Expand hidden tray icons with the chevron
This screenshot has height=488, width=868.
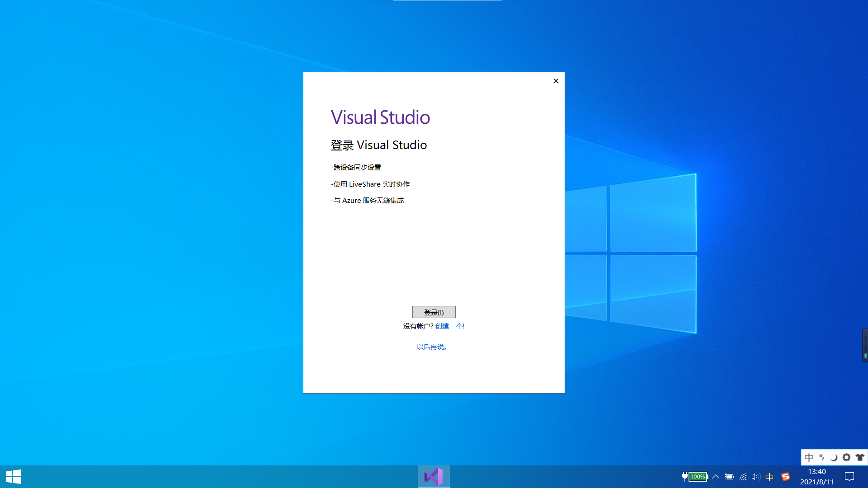[x=716, y=477]
